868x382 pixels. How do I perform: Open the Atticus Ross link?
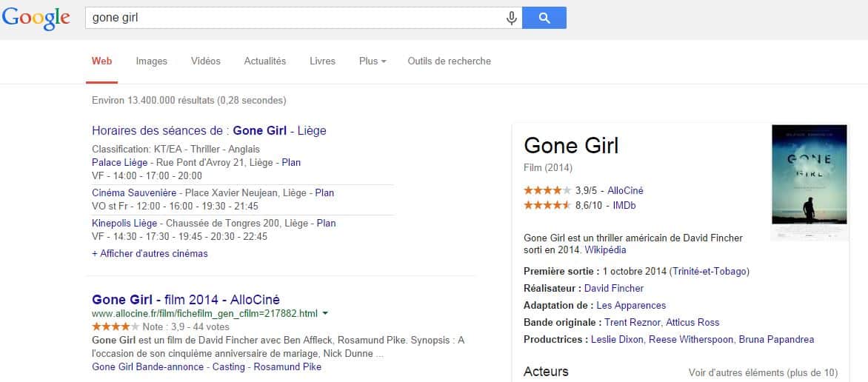(x=692, y=322)
